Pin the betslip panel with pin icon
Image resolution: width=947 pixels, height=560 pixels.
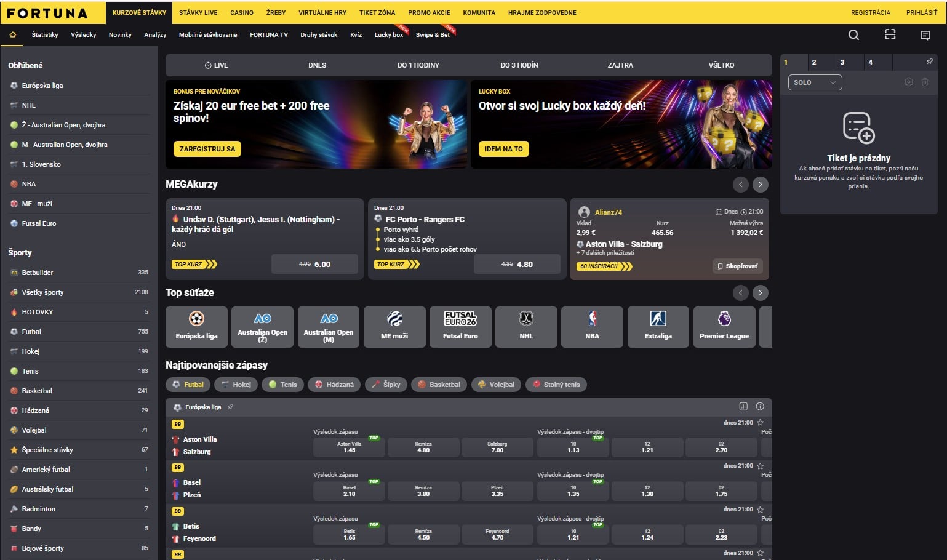click(929, 62)
